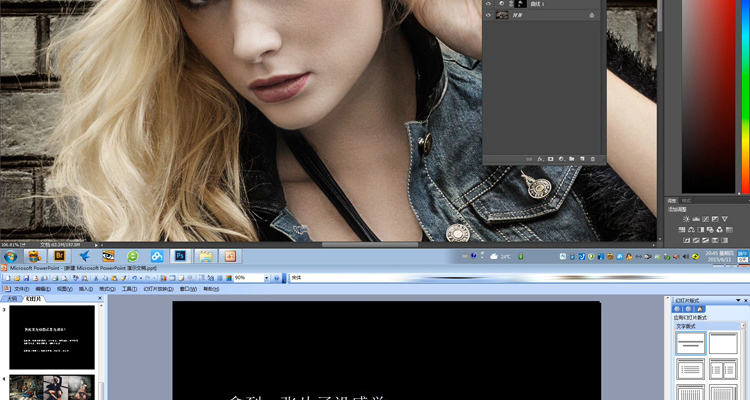The image size is (750, 400).
Task: Click New presentation icon in PowerPoint toolbar
Action: click(8, 278)
